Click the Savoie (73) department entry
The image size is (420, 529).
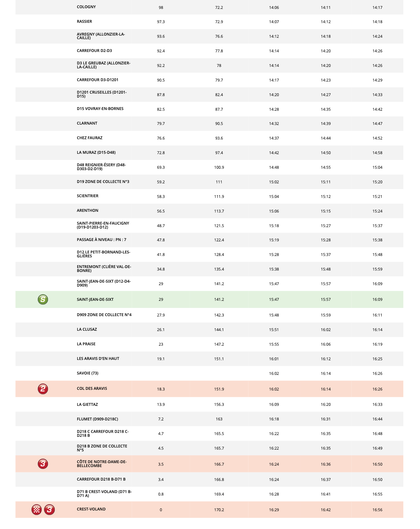click(88, 373)
